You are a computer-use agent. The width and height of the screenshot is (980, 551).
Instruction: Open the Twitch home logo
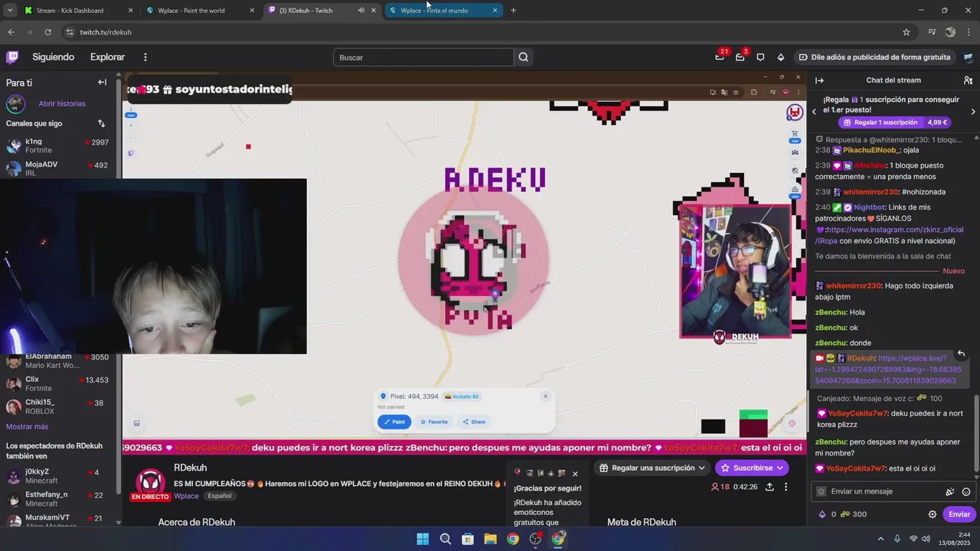12,57
